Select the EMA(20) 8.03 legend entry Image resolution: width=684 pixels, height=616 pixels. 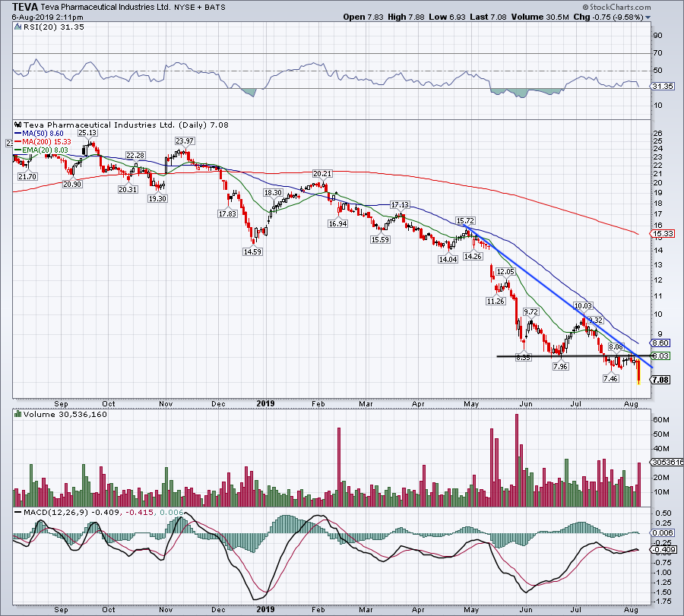42,150
